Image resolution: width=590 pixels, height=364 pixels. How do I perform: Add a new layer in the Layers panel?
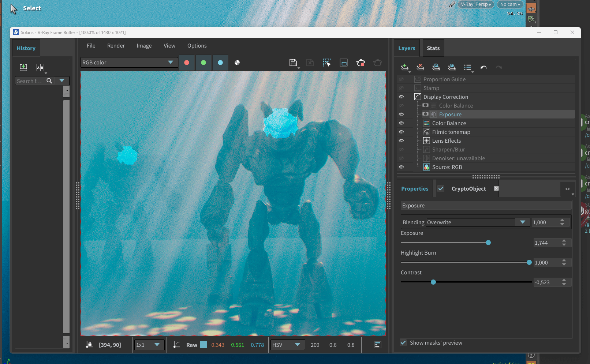[x=404, y=67]
